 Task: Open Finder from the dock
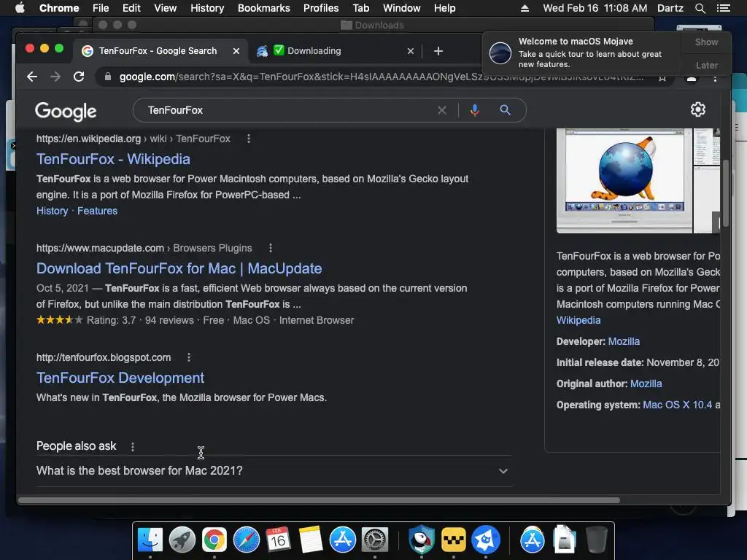pos(150,540)
